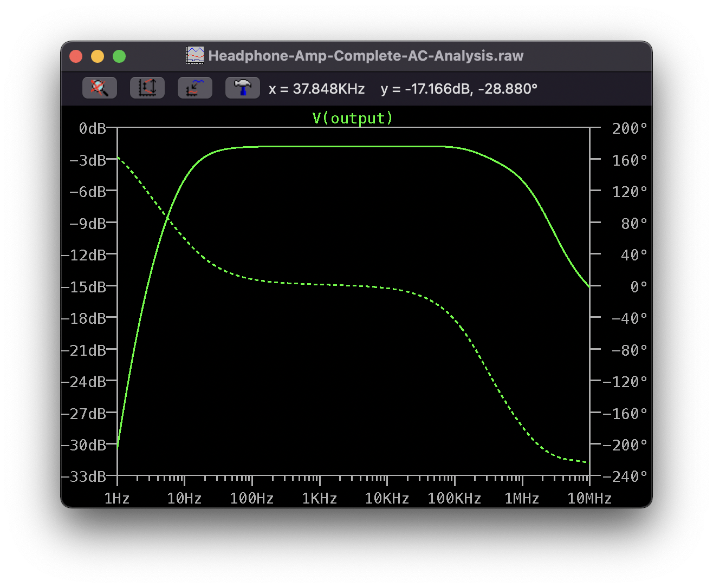
Task: Click the 100KHz frequency axis label
Action: coord(455,499)
